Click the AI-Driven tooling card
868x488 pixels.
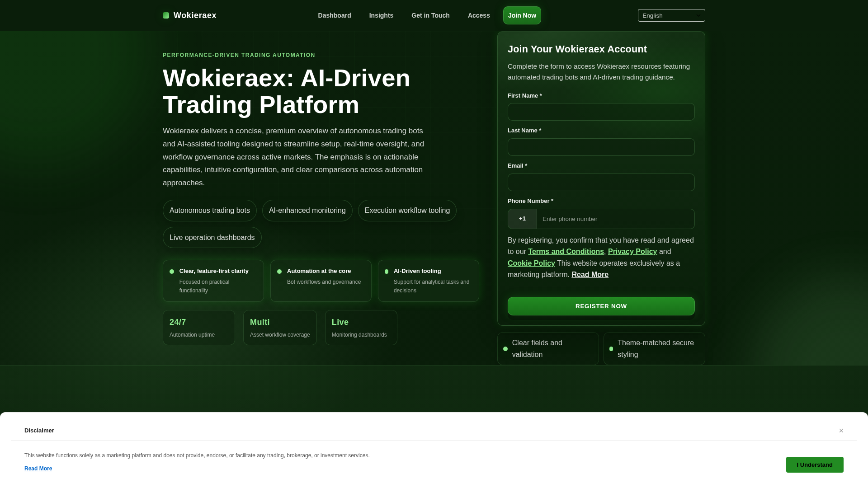(x=429, y=281)
